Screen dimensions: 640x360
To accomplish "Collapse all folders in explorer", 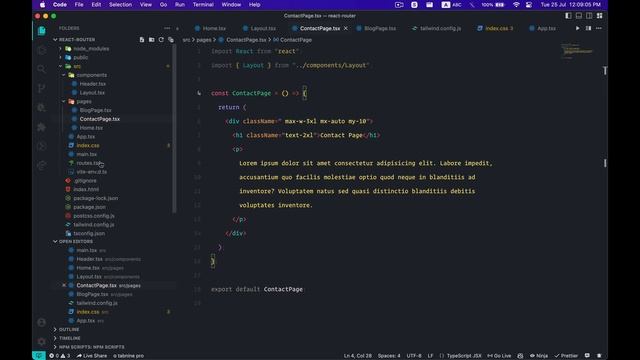I will point(171,40).
